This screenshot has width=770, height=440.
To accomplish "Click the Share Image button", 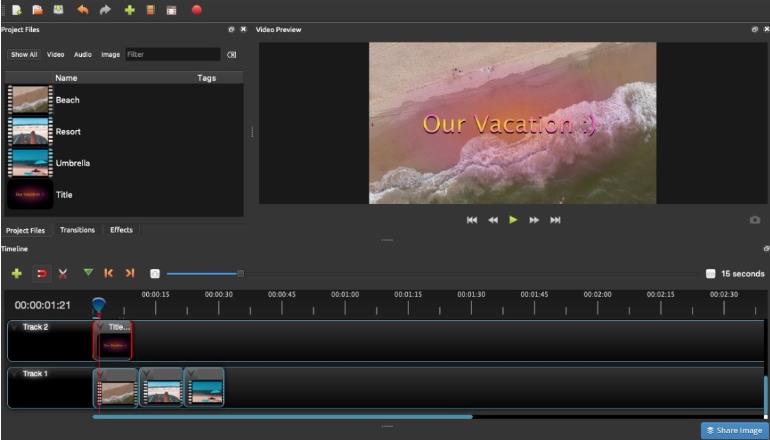I will pyautogui.click(x=734, y=430).
